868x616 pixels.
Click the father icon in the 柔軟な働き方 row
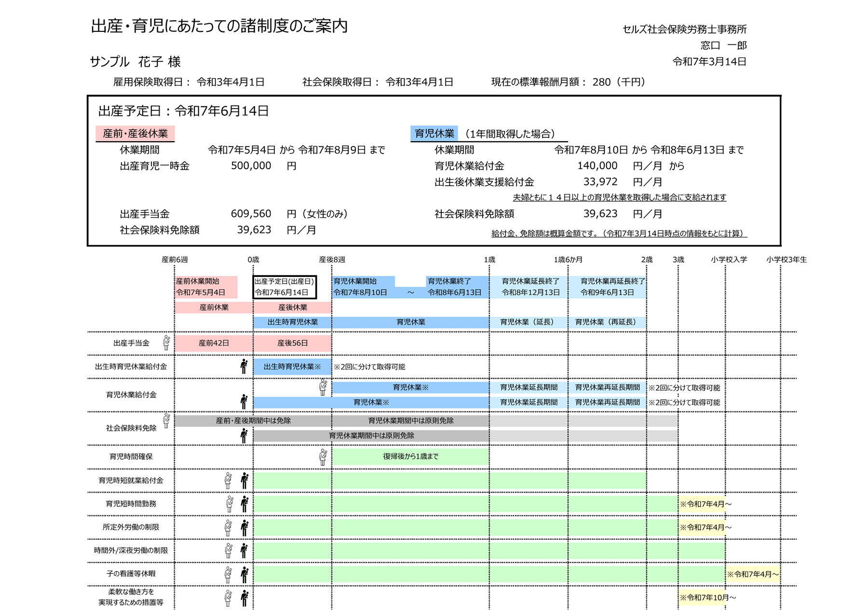point(244,598)
